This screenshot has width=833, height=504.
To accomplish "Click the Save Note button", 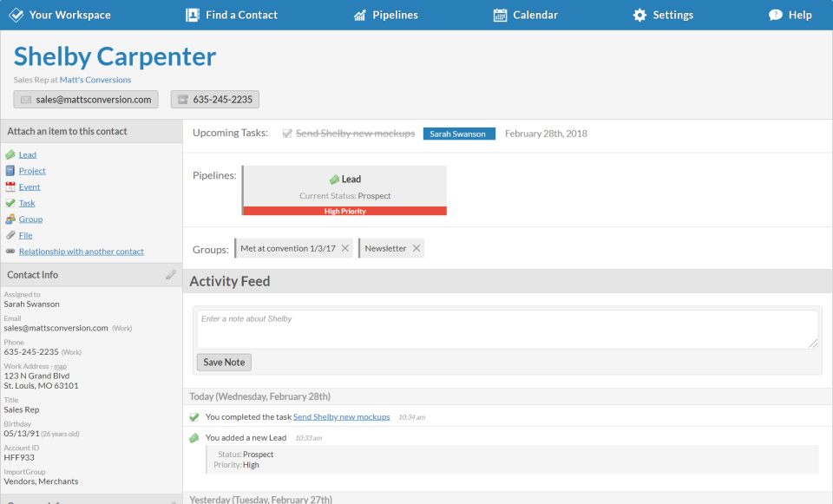I will (224, 363).
